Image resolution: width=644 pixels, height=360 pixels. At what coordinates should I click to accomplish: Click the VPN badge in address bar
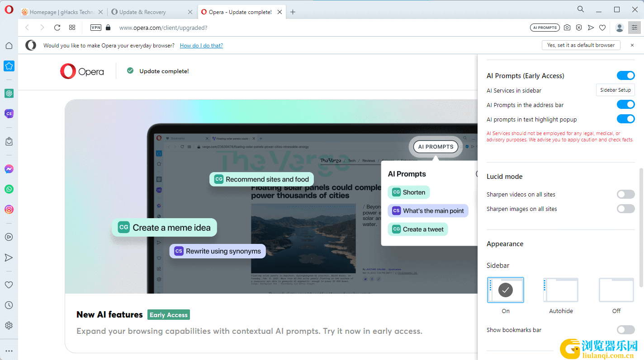(96, 28)
